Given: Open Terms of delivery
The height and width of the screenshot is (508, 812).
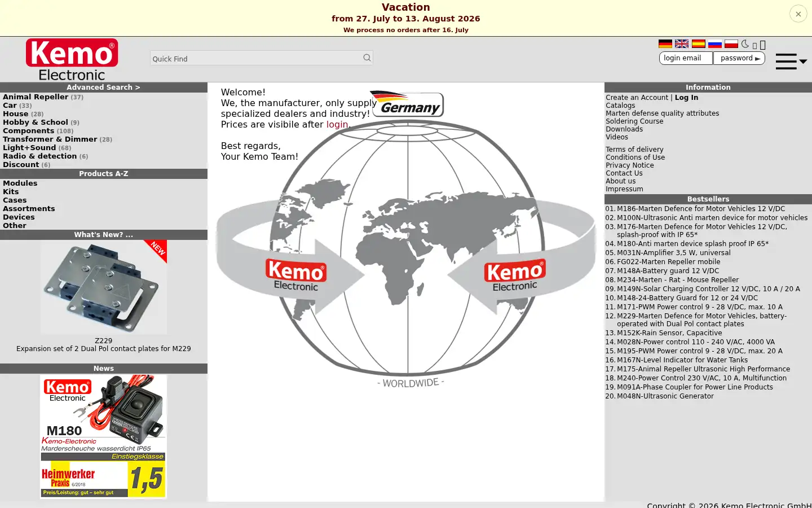Looking at the screenshot, I should (634, 150).
